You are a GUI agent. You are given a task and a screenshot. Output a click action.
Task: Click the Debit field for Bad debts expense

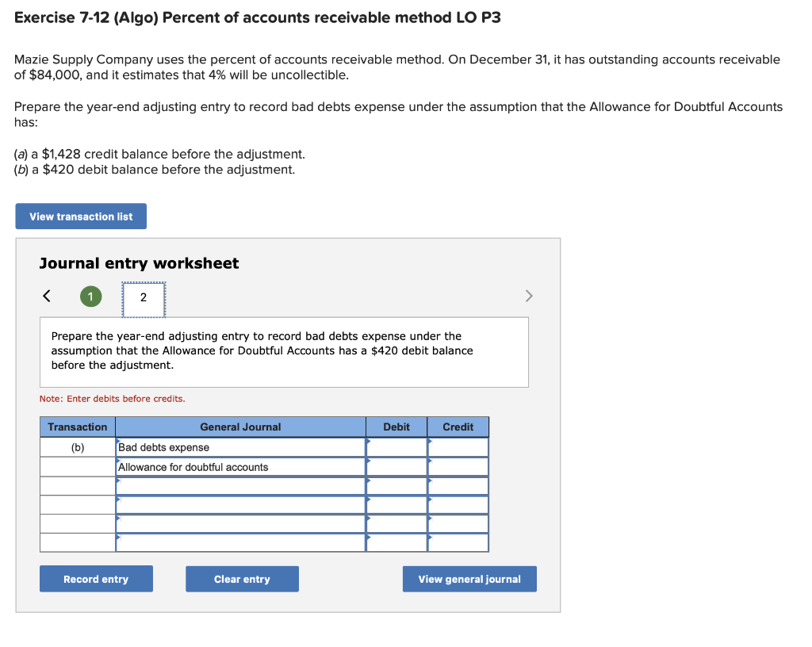coord(396,447)
